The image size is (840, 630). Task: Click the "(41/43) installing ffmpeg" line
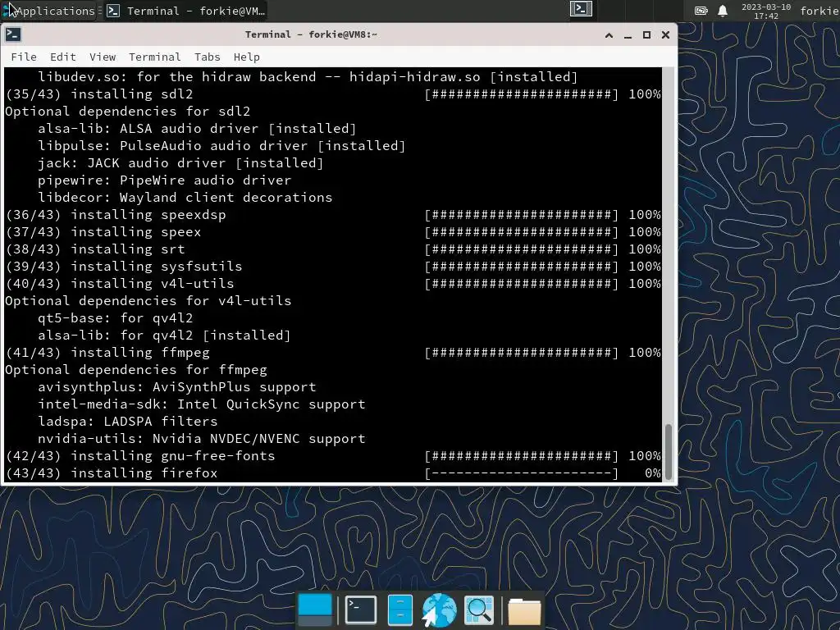(x=107, y=353)
